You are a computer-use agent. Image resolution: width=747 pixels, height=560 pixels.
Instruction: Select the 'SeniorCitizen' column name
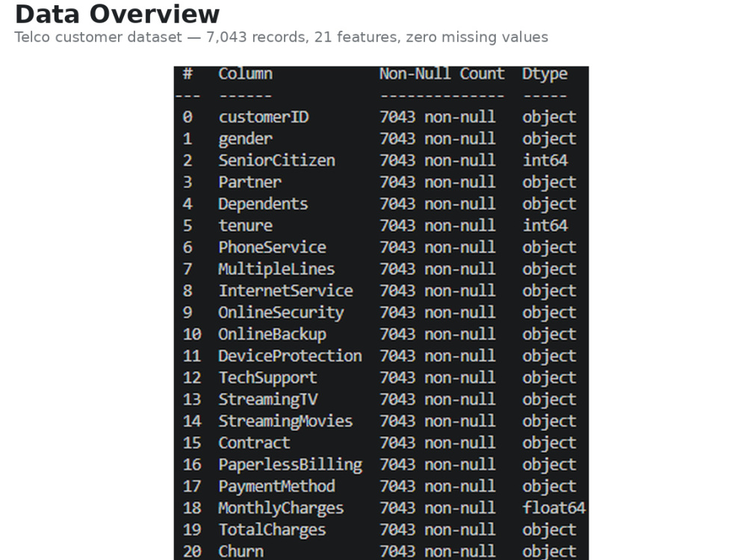coord(277,161)
